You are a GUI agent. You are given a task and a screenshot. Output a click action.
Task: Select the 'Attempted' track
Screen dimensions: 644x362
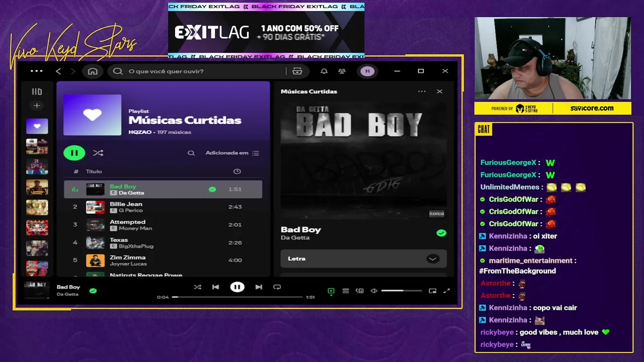pyautogui.click(x=163, y=225)
